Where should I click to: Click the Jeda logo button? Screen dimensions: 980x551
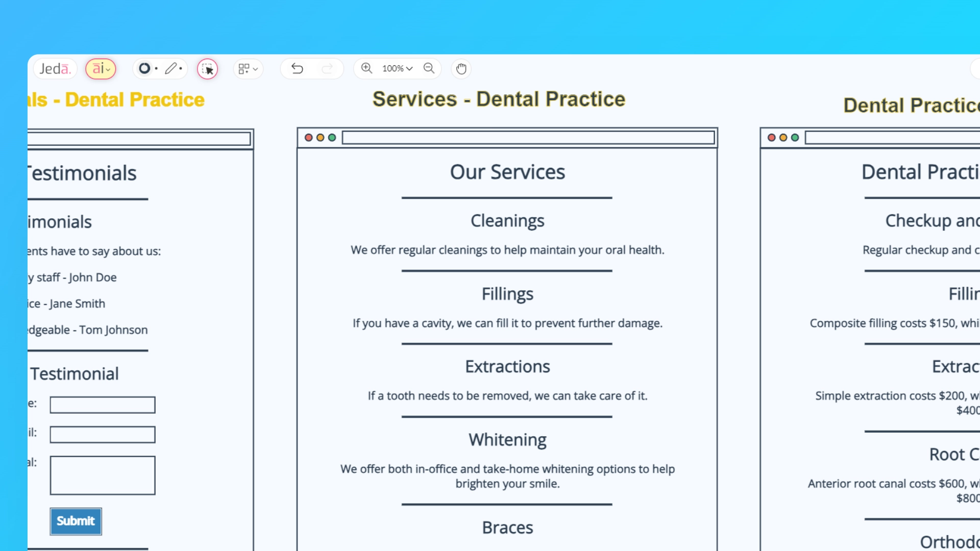click(55, 68)
